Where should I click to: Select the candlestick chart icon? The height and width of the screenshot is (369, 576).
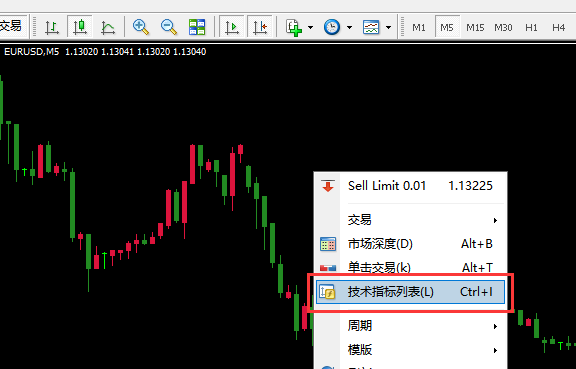coord(80,27)
